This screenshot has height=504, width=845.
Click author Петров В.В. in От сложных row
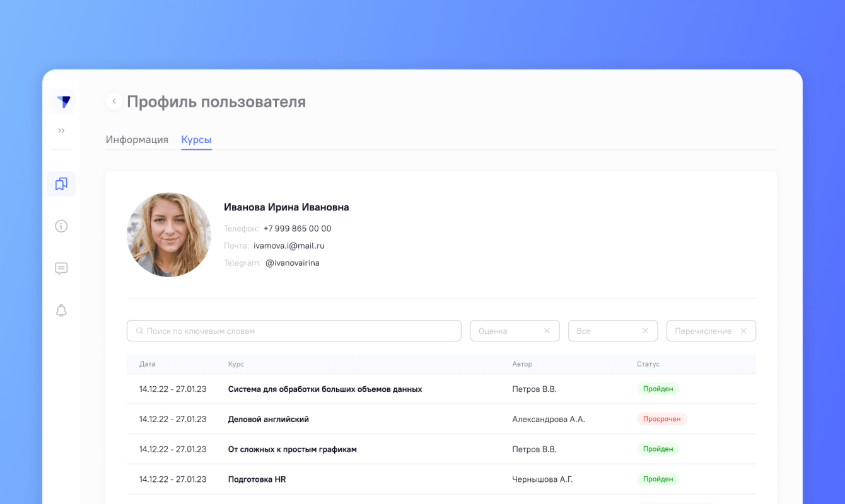click(x=534, y=449)
